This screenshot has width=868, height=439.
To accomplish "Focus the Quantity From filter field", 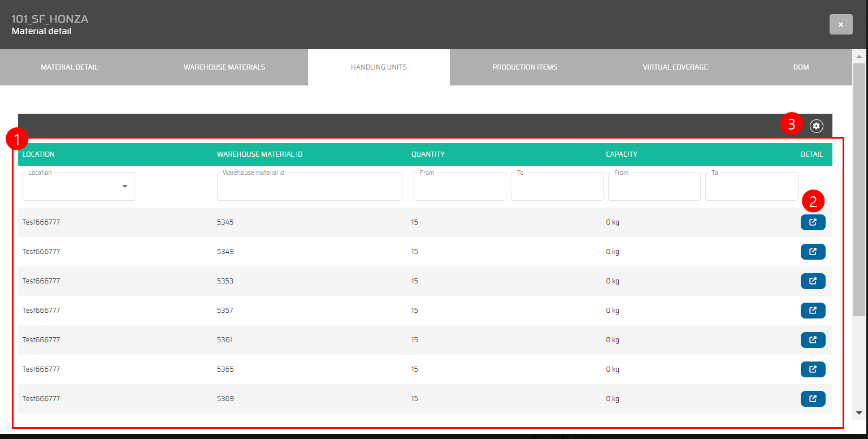I will [x=459, y=188].
